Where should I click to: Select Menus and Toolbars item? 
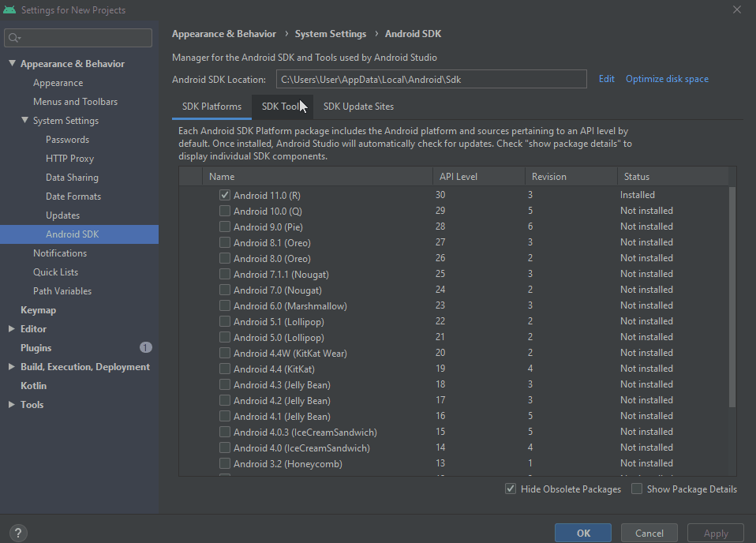(75, 101)
